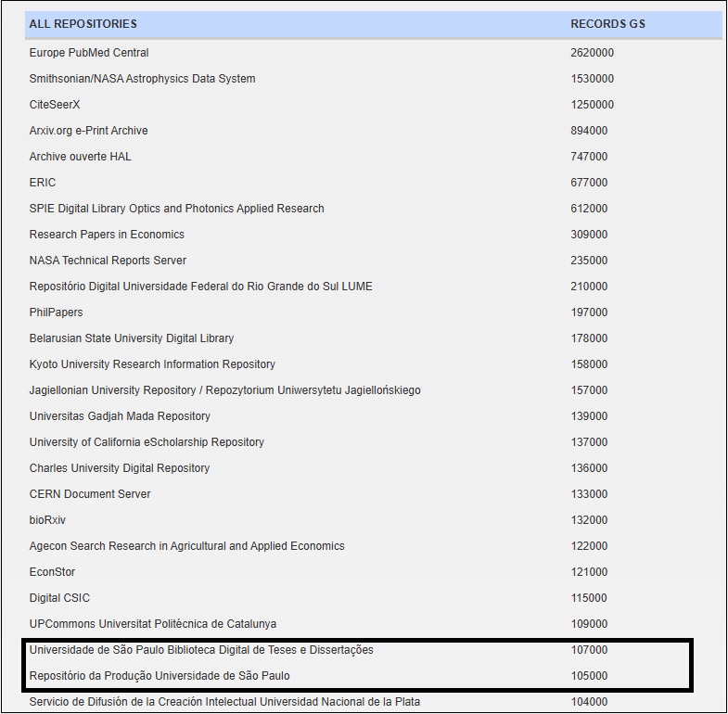Click the 2620000 records value
The width and height of the screenshot is (728, 714).
coord(592,53)
